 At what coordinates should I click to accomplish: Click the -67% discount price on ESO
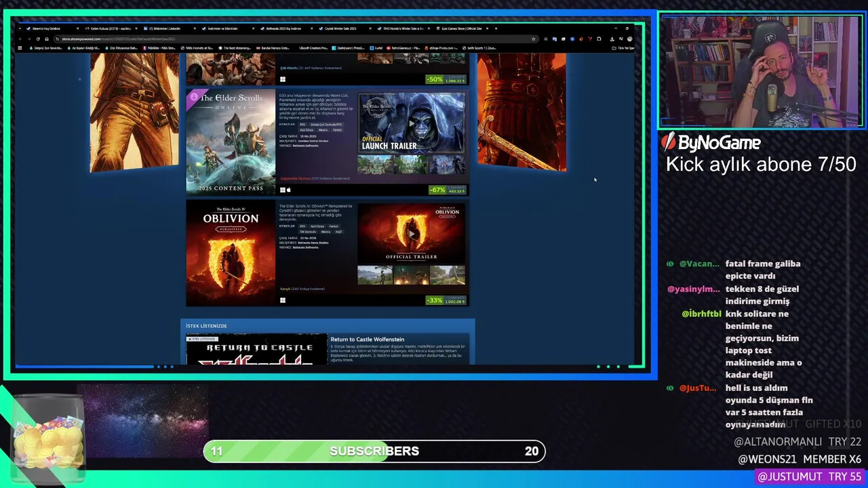point(447,190)
